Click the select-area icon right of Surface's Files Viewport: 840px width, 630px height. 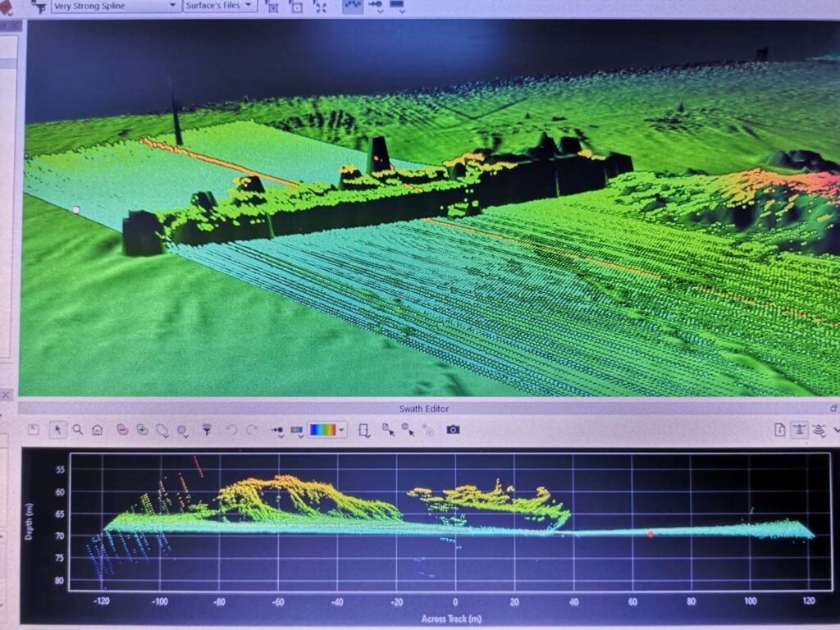pyautogui.click(x=272, y=7)
